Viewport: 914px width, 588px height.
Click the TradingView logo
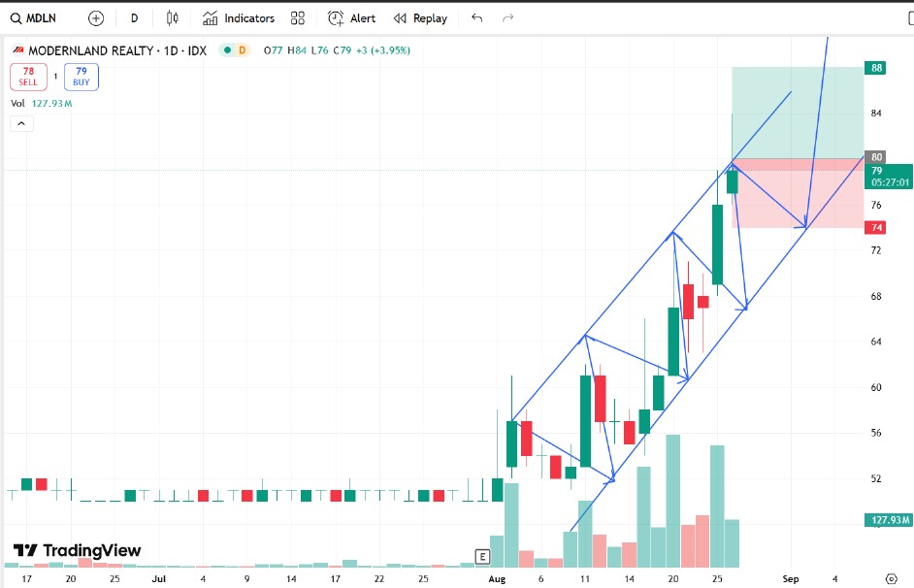pos(77,550)
